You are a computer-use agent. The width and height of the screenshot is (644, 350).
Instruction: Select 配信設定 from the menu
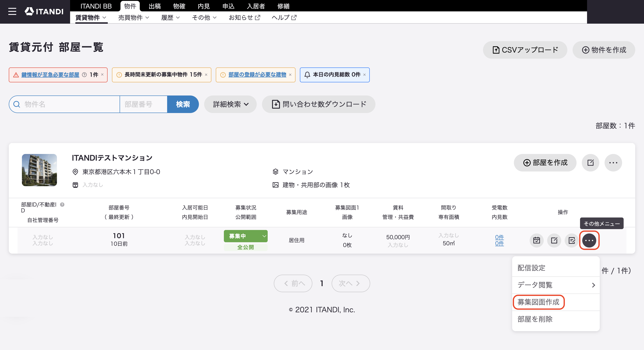(x=556, y=268)
